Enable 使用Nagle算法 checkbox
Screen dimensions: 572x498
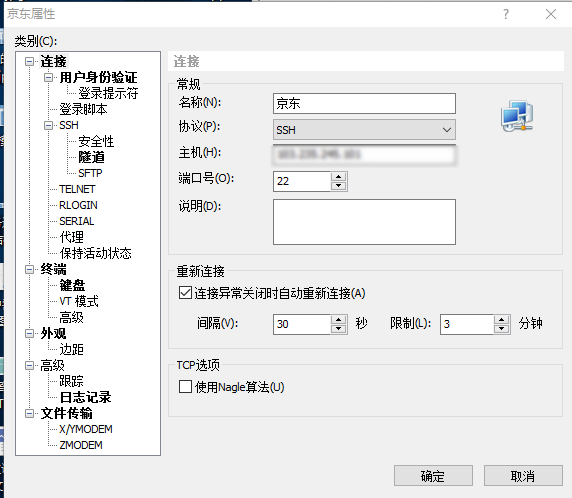click(185, 387)
